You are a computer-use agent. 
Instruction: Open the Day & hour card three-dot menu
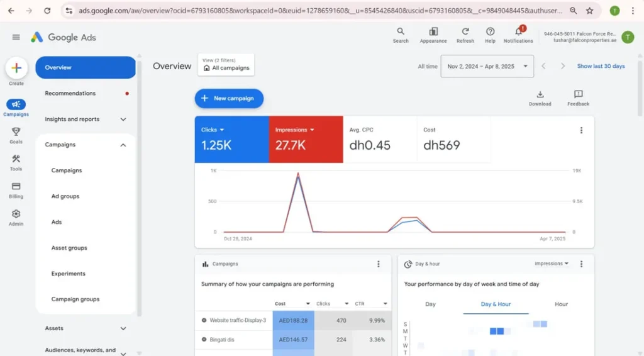(581, 264)
